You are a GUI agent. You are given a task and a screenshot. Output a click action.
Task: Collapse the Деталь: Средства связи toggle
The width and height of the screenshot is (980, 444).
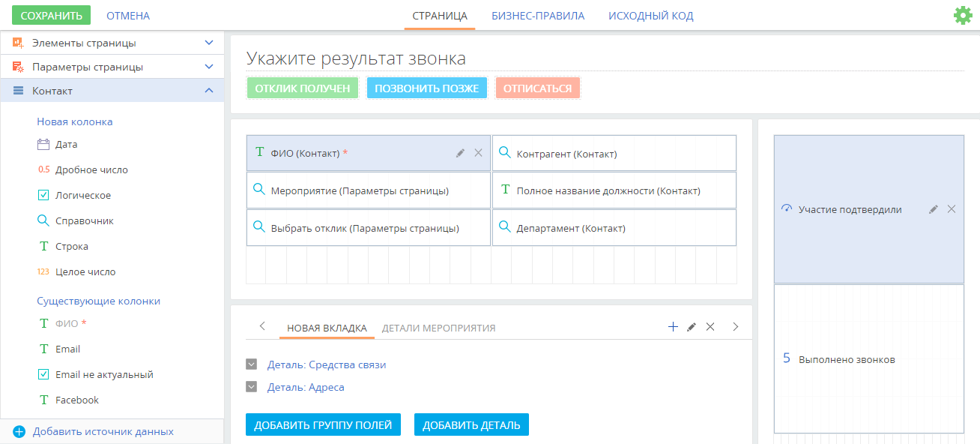point(252,364)
